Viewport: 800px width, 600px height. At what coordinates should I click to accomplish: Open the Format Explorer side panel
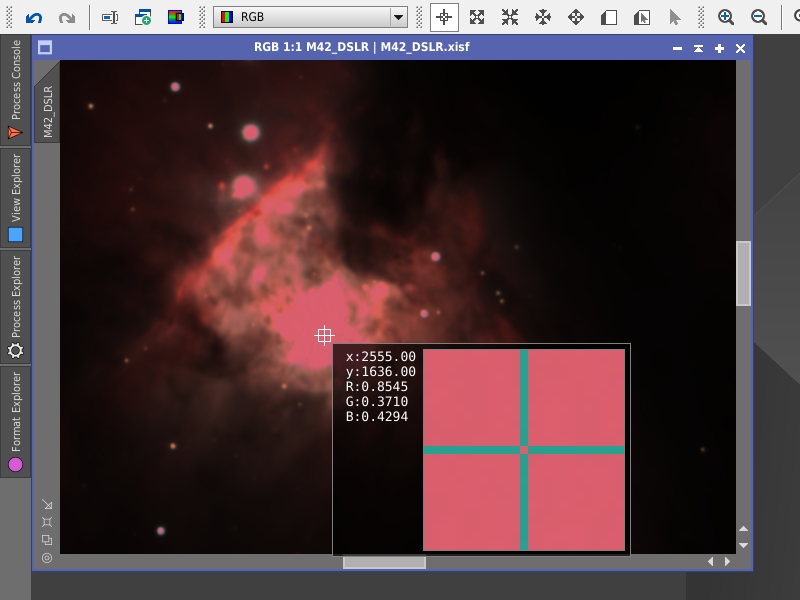[x=15, y=421]
